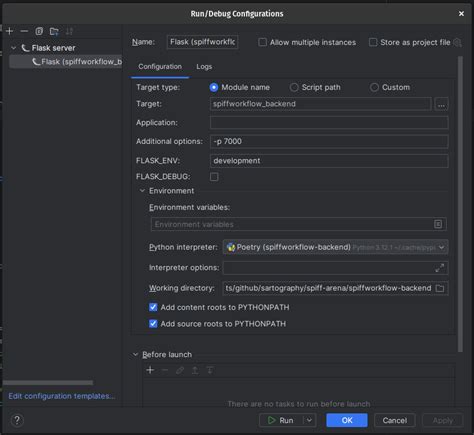Click the right panel vertical scrollbar
474x435 pixels.
[460, 204]
